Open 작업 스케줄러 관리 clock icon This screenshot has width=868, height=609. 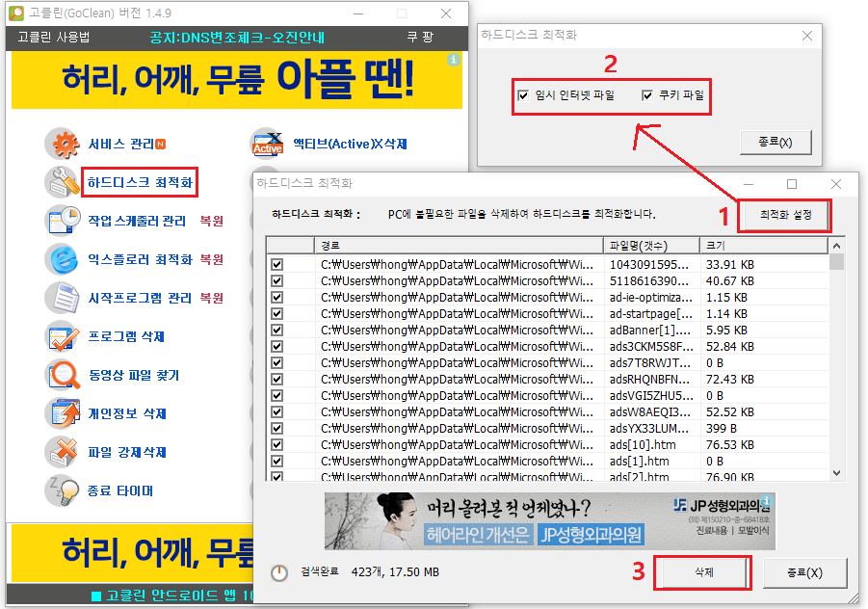(64, 221)
